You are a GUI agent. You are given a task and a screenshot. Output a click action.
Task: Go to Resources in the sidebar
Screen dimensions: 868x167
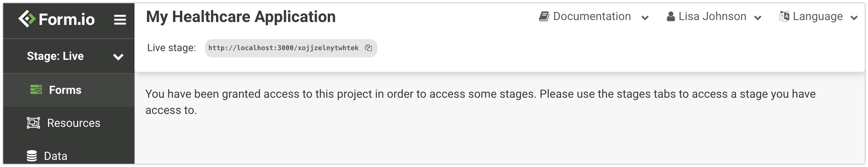coord(73,123)
